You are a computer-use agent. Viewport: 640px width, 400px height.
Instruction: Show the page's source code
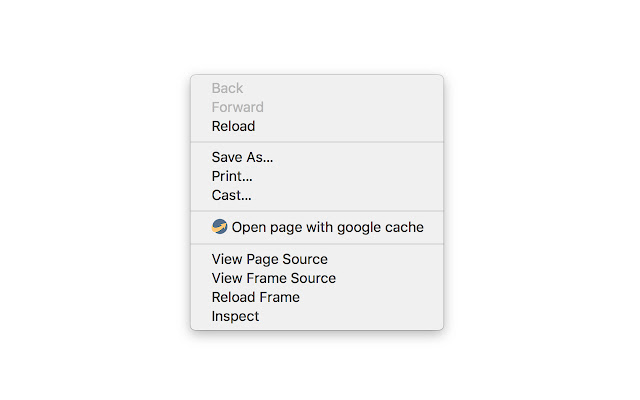tap(269, 259)
